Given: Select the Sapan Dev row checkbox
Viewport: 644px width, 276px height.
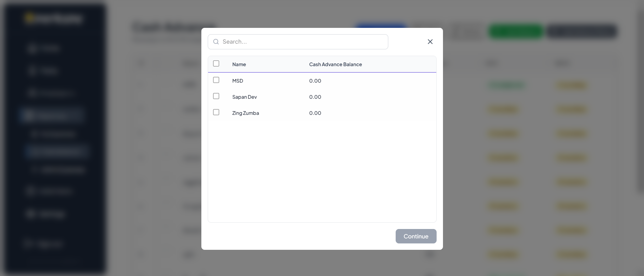Looking at the screenshot, I should [216, 96].
